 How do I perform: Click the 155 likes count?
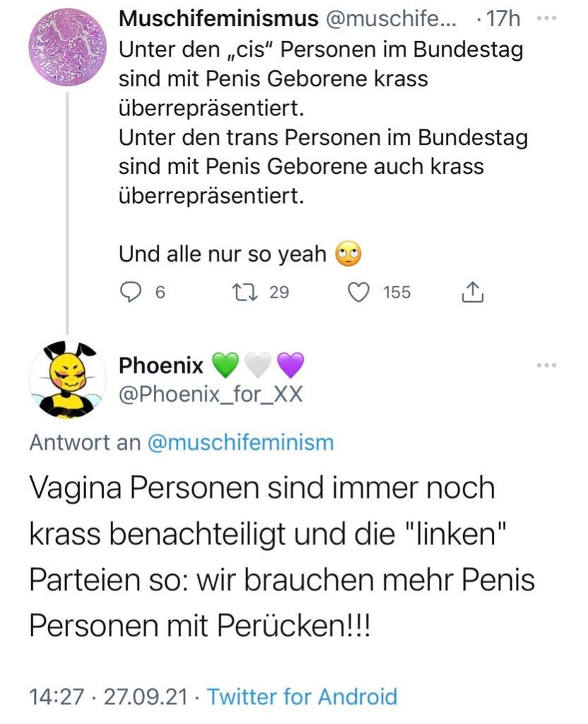(396, 292)
